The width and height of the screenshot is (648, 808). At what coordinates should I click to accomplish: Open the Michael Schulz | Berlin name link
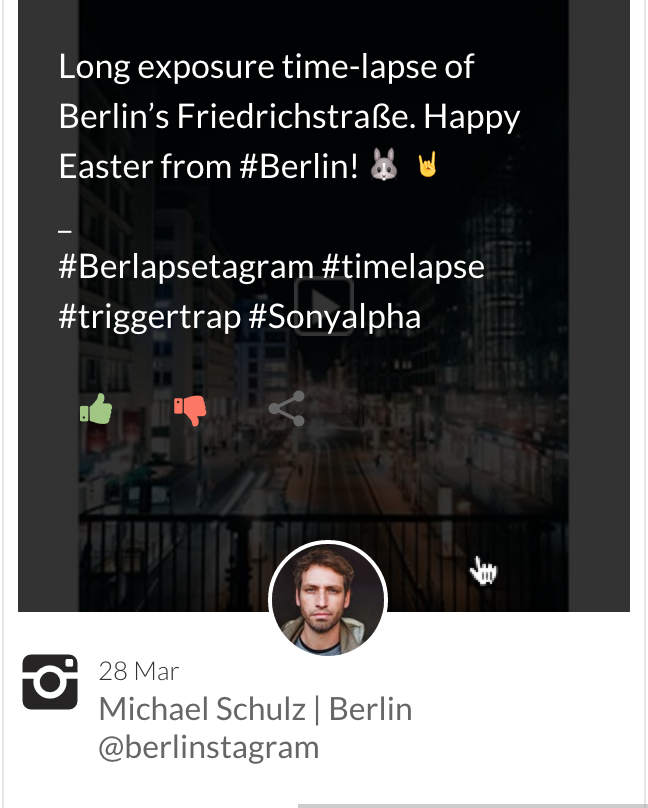click(x=255, y=709)
